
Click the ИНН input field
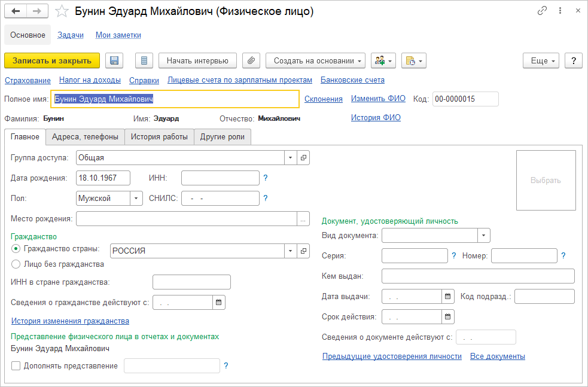coord(220,178)
